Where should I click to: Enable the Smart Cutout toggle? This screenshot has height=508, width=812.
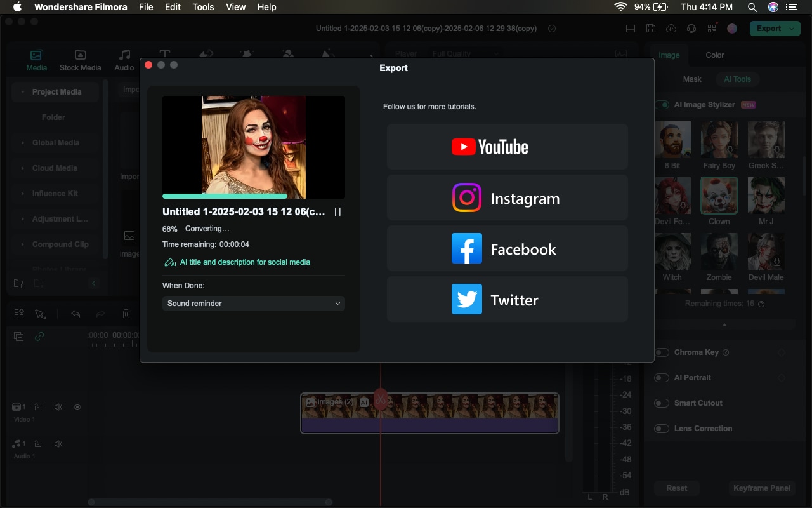(x=662, y=403)
